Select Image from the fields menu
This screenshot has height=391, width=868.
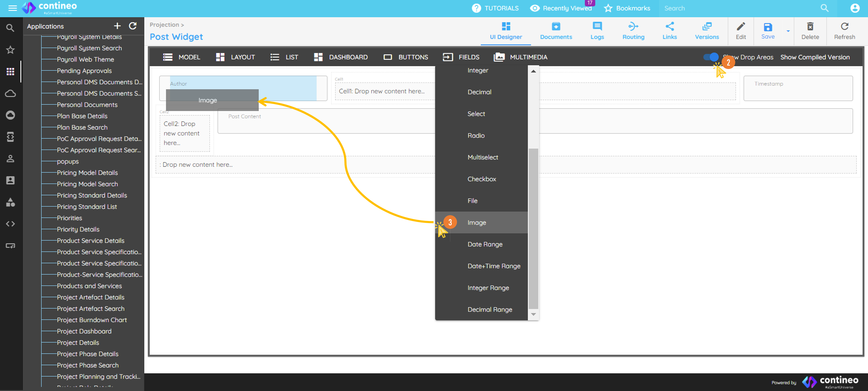click(476, 222)
